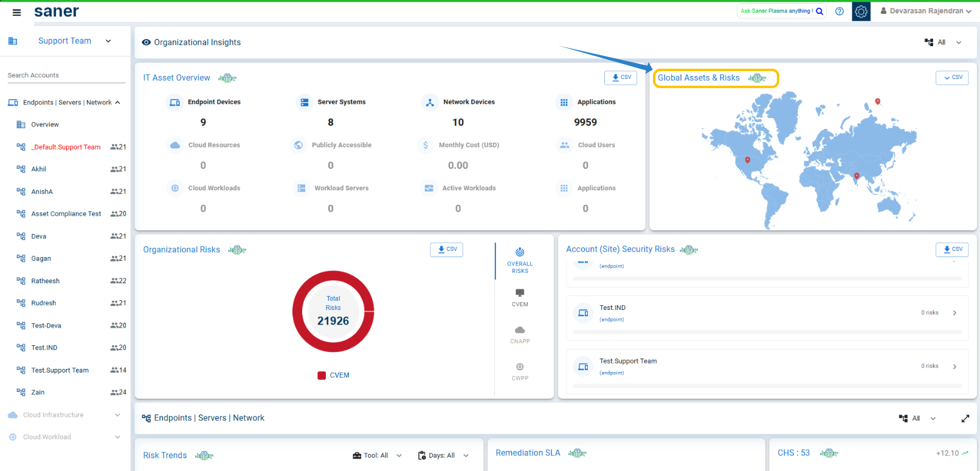Image resolution: width=980 pixels, height=471 pixels.
Task: Click the map pin over India
Action: (857, 176)
